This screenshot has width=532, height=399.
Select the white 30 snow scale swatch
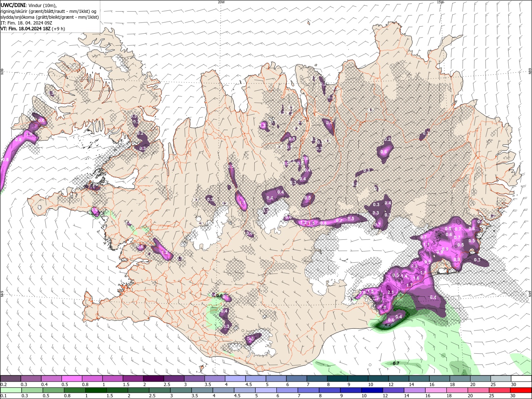tap(521, 379)
